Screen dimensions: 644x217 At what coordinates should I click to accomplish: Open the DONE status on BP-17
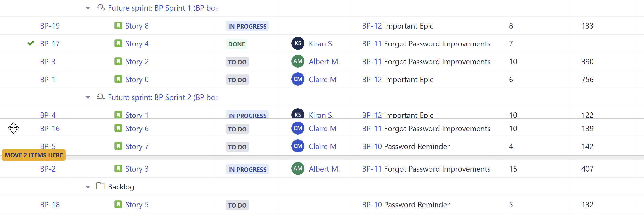pyautogui.click(x=236, y=44)
